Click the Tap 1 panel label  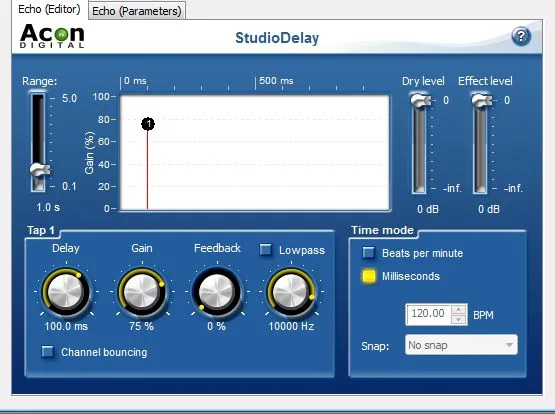point(41,230)
